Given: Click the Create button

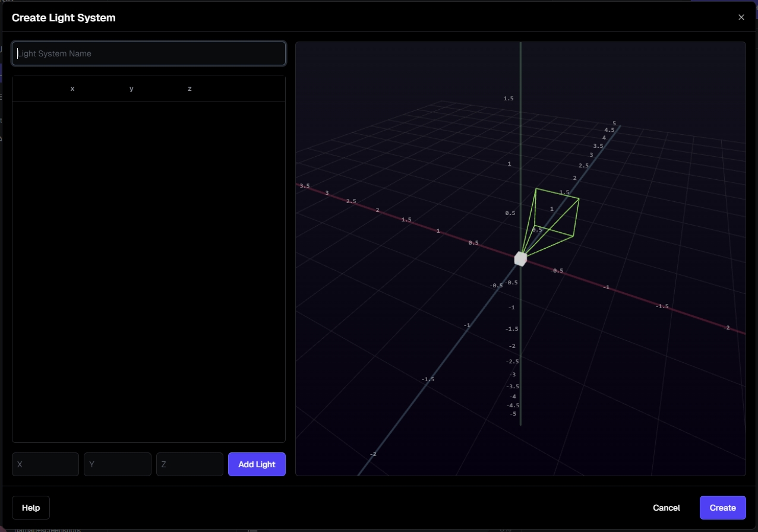Looking at the screenshot, I should [722, 508].
